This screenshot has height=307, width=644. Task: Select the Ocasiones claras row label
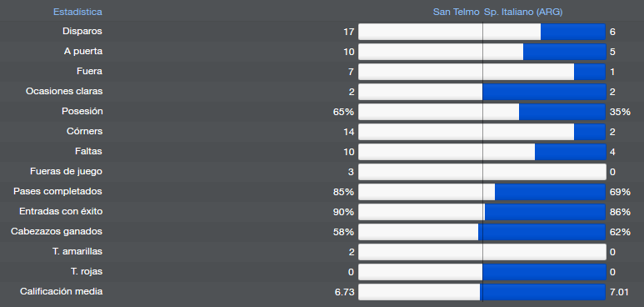point(64,92)
